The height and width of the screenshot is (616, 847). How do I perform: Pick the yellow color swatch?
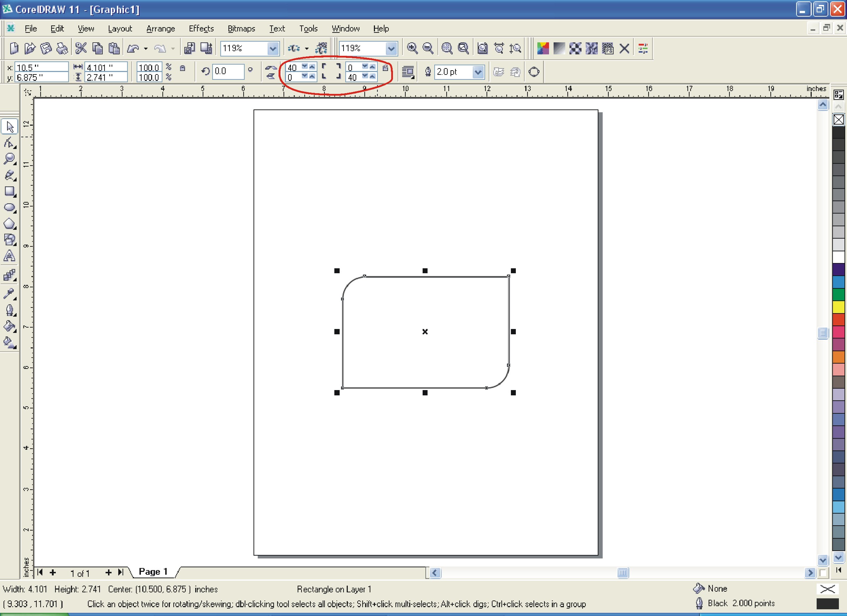[x=839, y=307]
